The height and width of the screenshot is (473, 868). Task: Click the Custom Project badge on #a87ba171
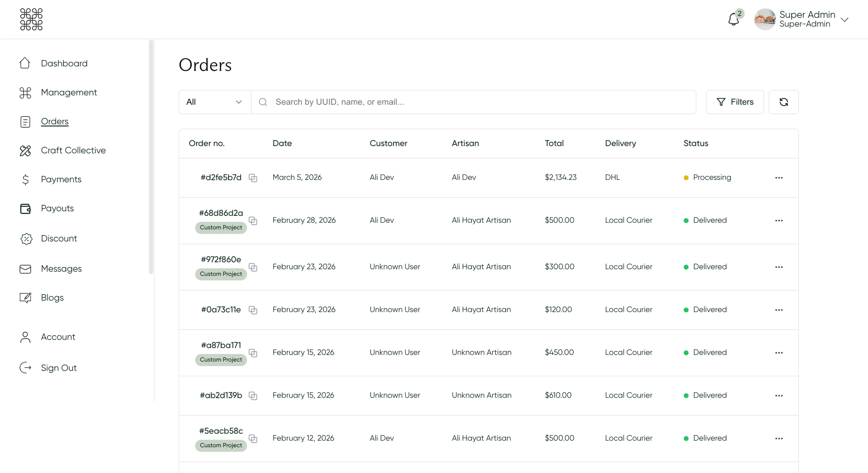221,359
